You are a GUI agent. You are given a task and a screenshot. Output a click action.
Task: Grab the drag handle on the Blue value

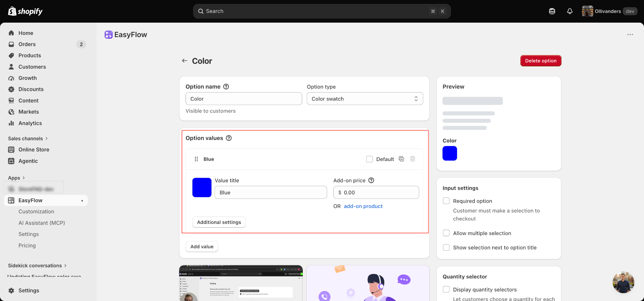click(196, 159)
